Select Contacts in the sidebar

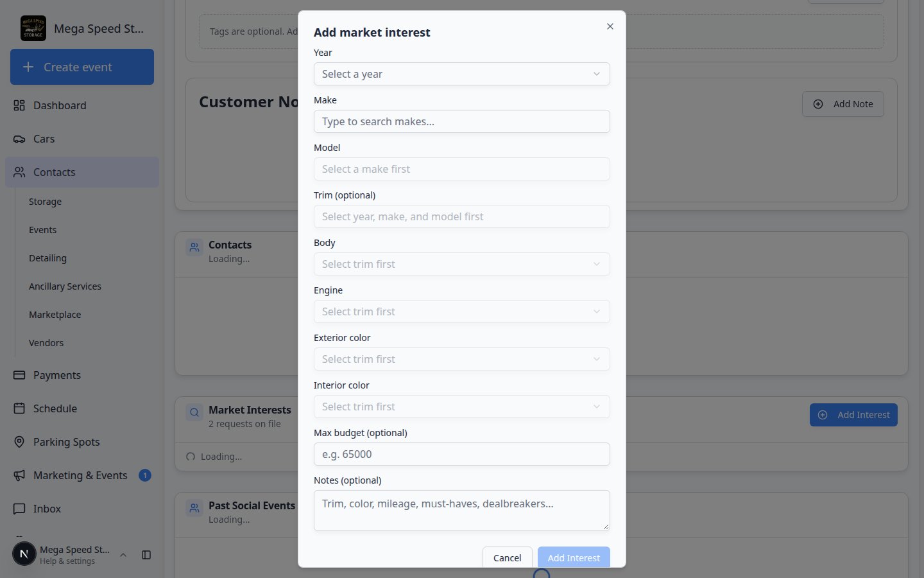click(82, 172)
